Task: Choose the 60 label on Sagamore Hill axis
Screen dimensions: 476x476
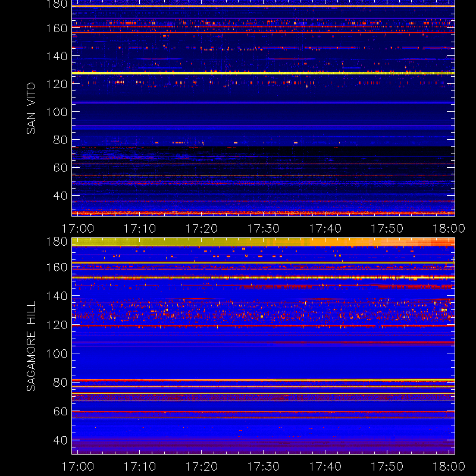Action: click(60, 411)
